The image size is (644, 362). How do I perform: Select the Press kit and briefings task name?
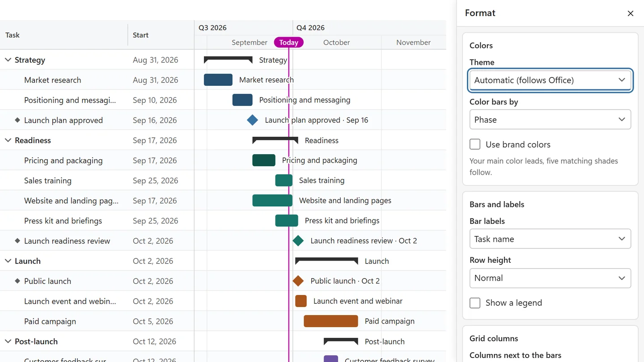click(63, 221)
